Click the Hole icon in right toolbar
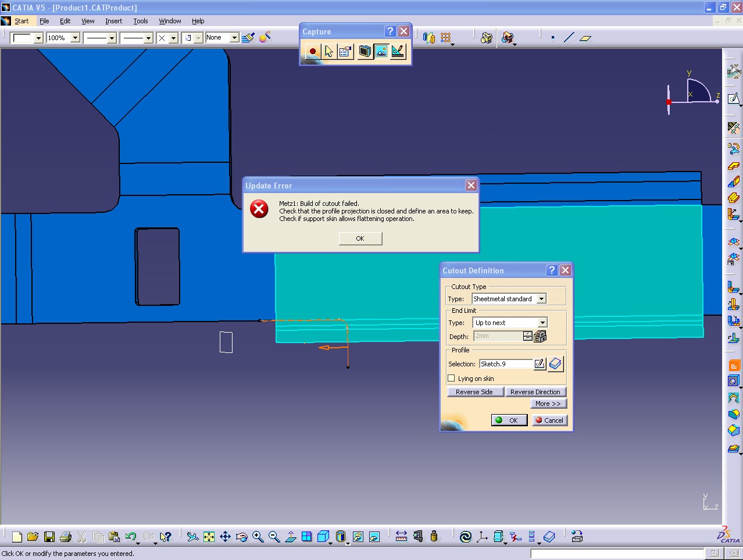 tap(734, 381)
